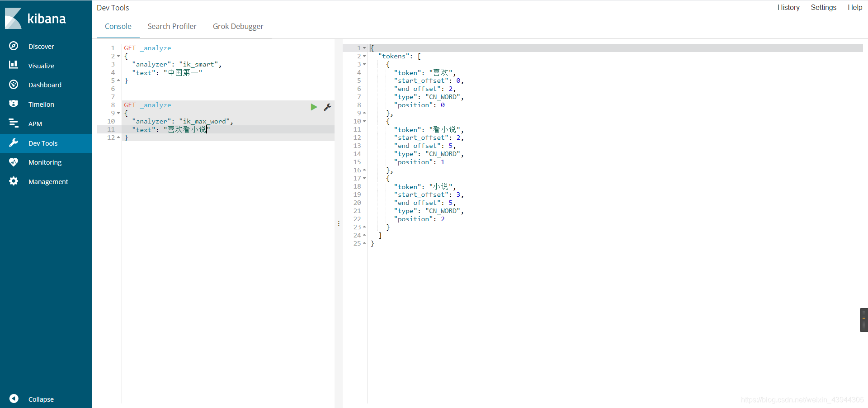Image resolution: width=868 pixels, height=408 pixels.
Task: Open APM lines icon
Action: coord(14,123)
